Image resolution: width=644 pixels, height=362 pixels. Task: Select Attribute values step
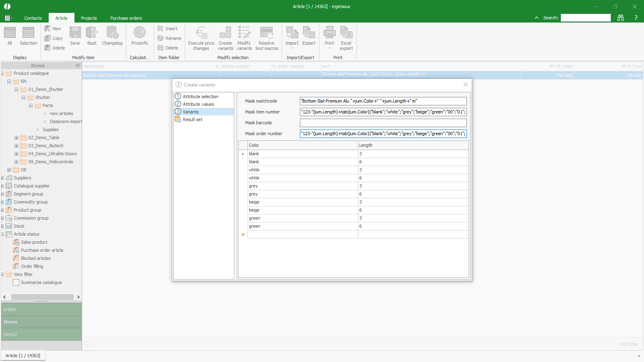pyautogui.click(x=198, y=104)
